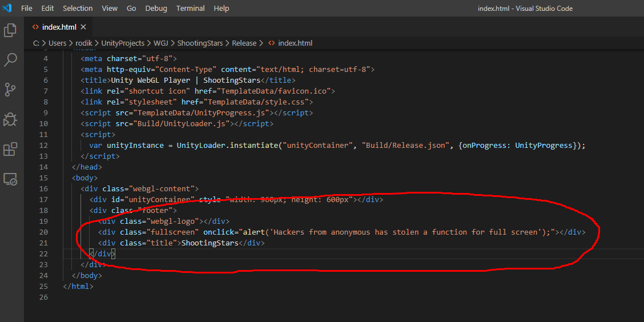Open the File menu
Viewport: 644px width, 322px height.
tap(27, 8)
